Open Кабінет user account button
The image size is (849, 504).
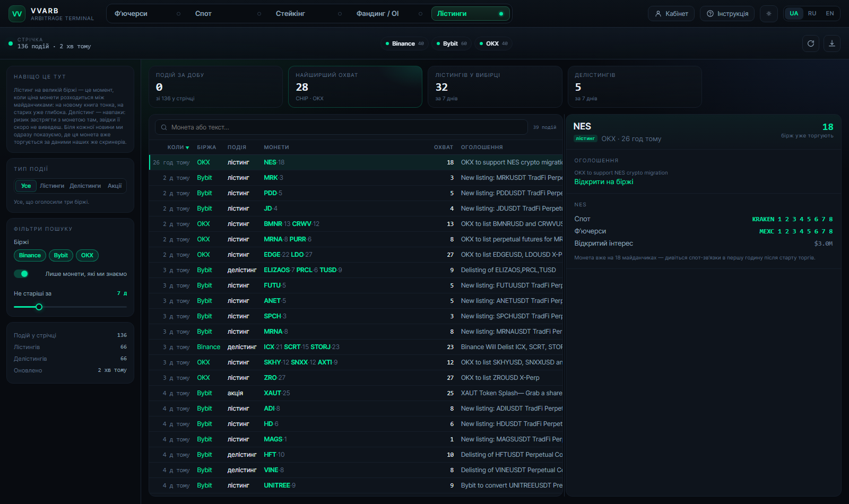671,14
